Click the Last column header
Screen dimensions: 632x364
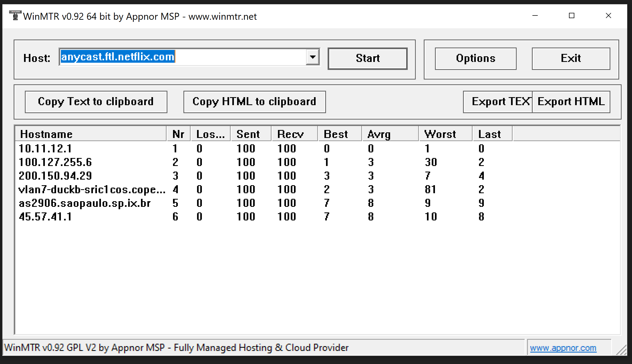pos(493,134)
